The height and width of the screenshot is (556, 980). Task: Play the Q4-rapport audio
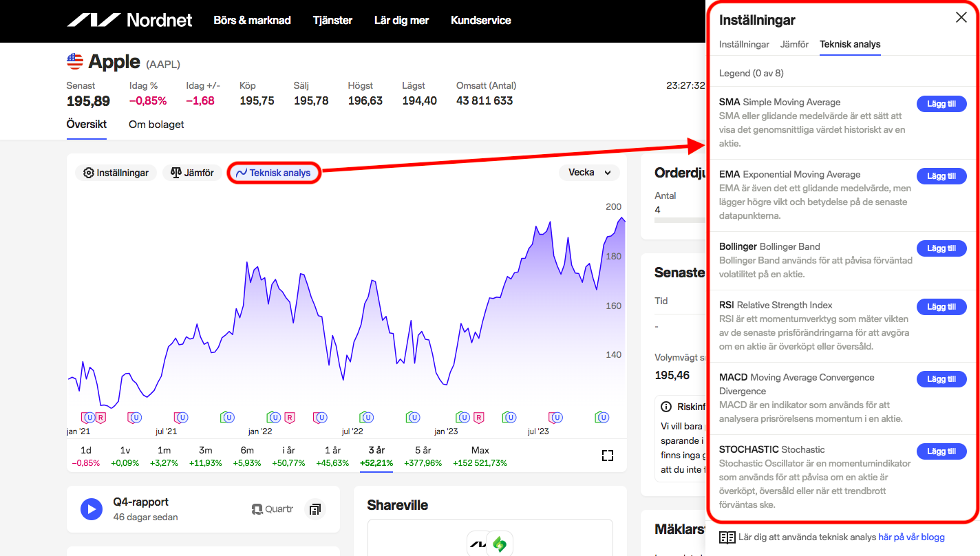point(92,509)
